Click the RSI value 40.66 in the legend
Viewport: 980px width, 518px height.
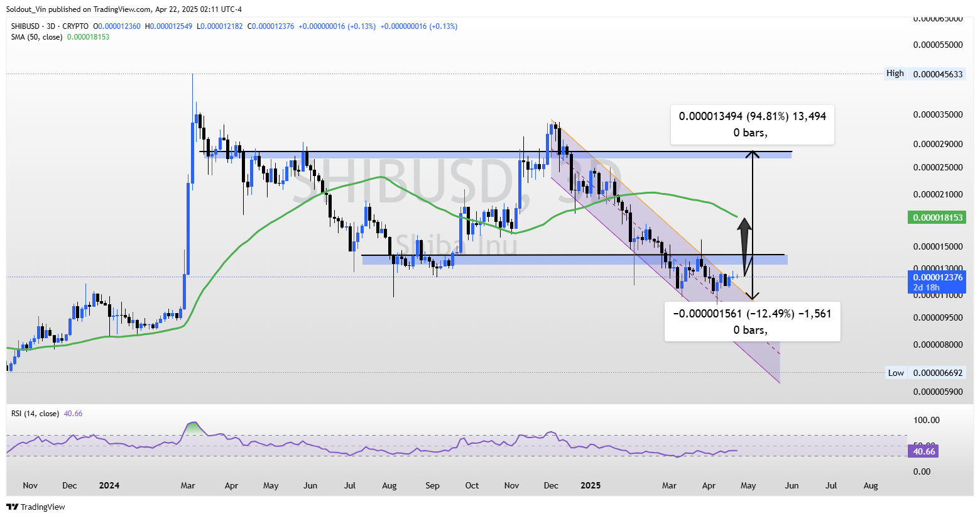point(73,414)
